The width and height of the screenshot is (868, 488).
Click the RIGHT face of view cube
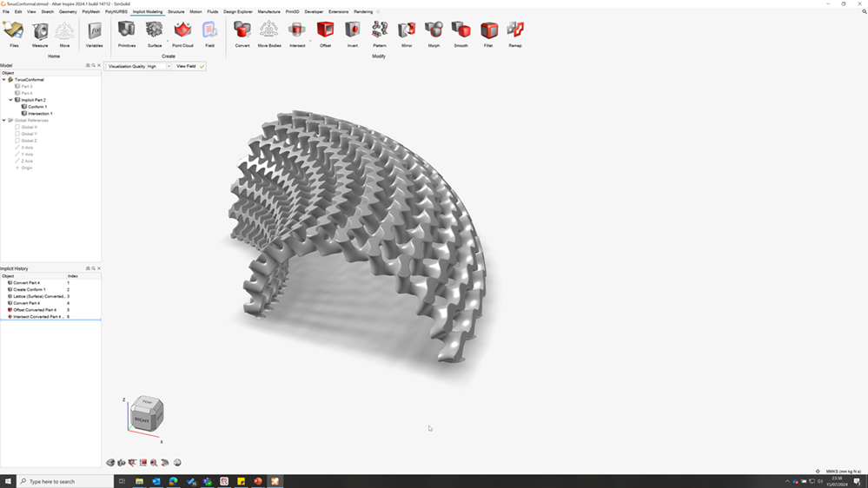tap(142, 420)
